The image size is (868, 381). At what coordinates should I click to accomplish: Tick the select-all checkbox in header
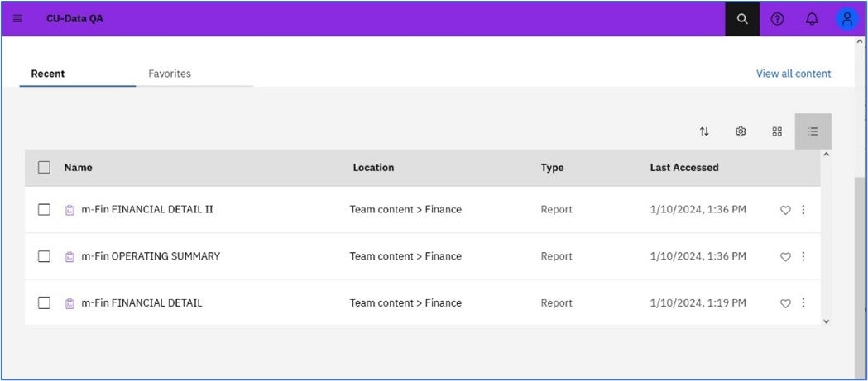click(45, 167)
